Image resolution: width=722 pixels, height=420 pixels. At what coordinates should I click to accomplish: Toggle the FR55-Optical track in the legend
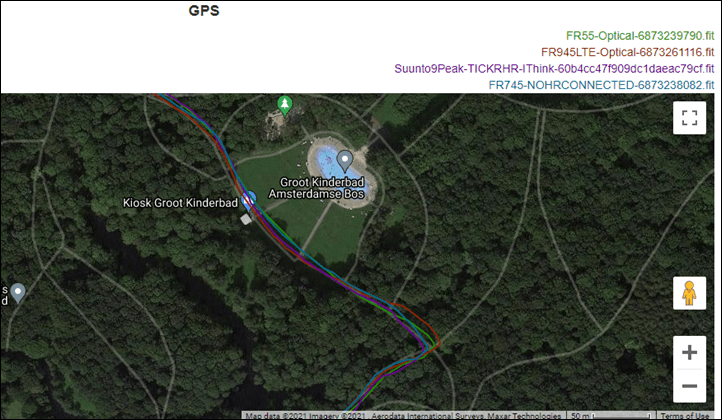[x=640, y=36]
